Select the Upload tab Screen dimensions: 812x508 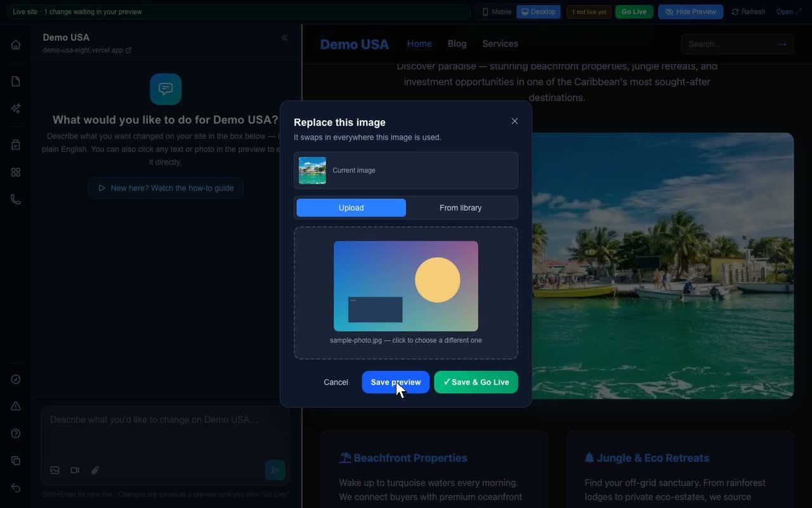[x=351, y=208]
